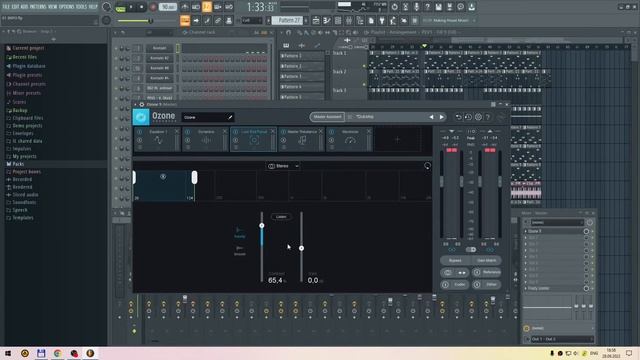Click the Windows Start button
The height and width of the screenshot is (360, 640).
[x=8, y=353]
